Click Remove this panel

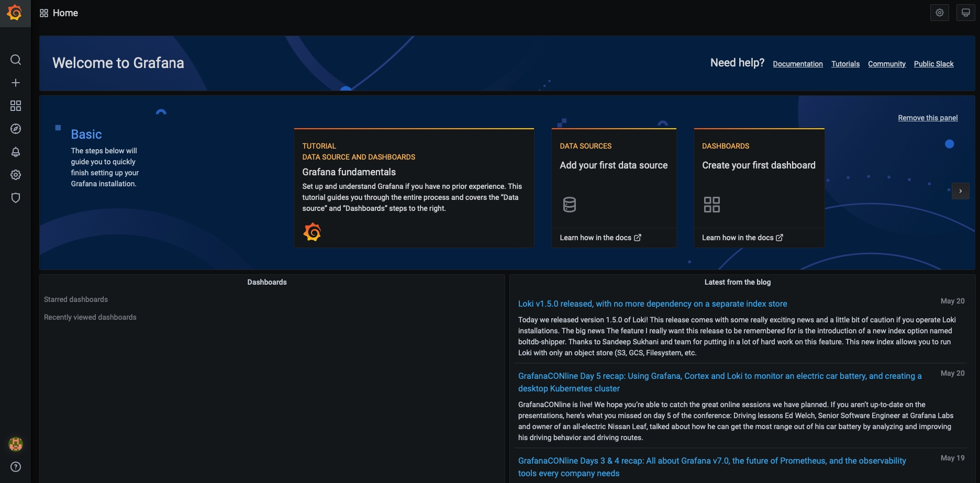click(928, 118)
